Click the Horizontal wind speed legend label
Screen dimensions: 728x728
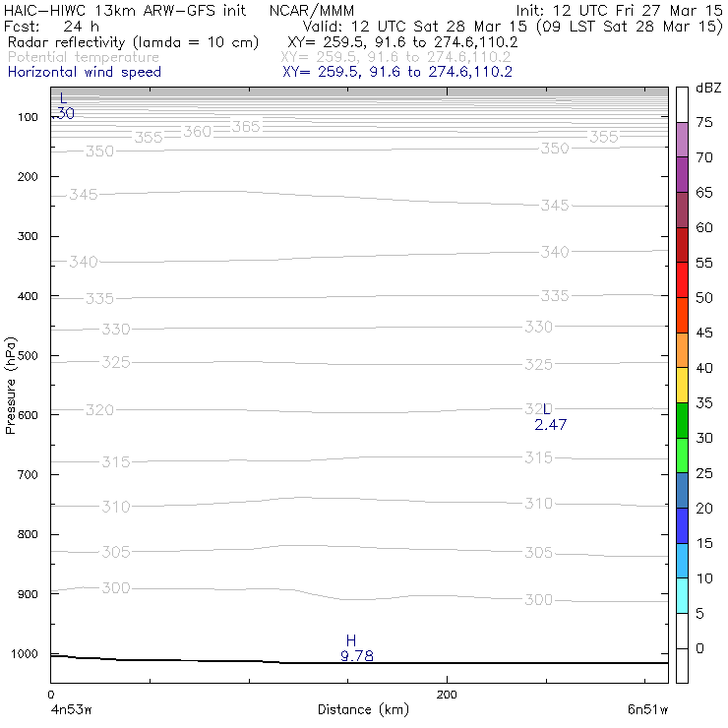click(x=85, y=72)
